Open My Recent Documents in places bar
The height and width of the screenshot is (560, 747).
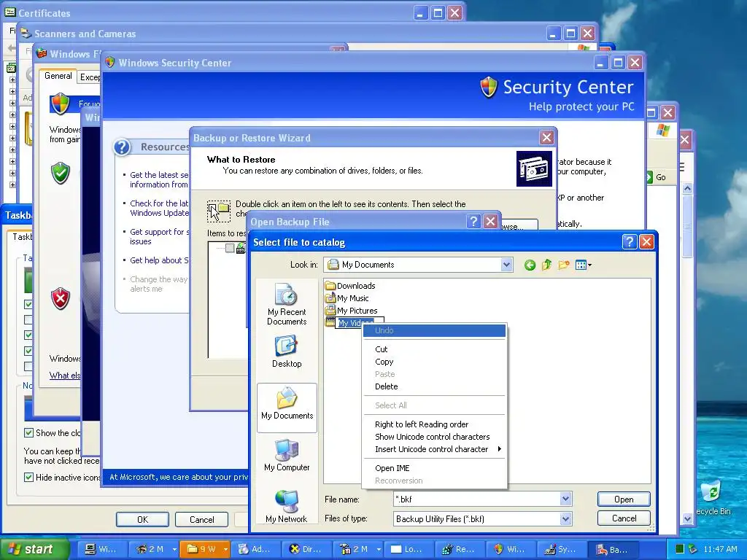(287, 304)
